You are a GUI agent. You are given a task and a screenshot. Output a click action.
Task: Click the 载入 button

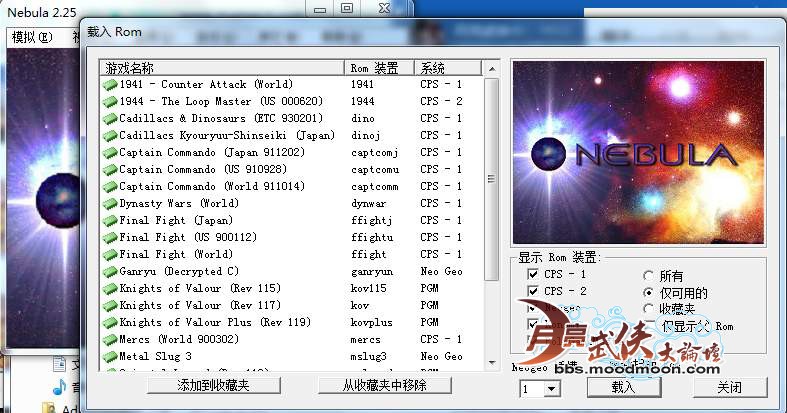pos(624,387)
